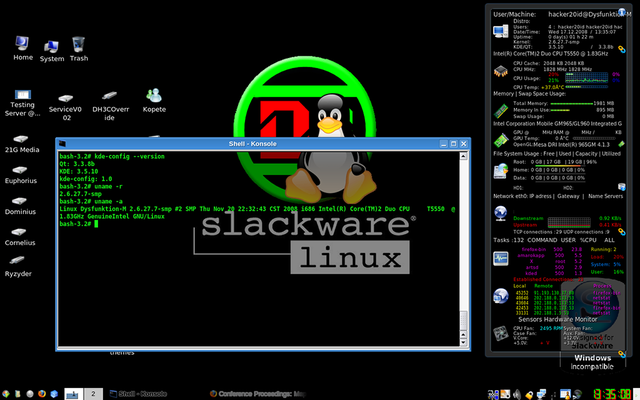Click the Konsole vertical scrollbar handle
This screenshot has height=400, width=640.
tap(463, 320)
